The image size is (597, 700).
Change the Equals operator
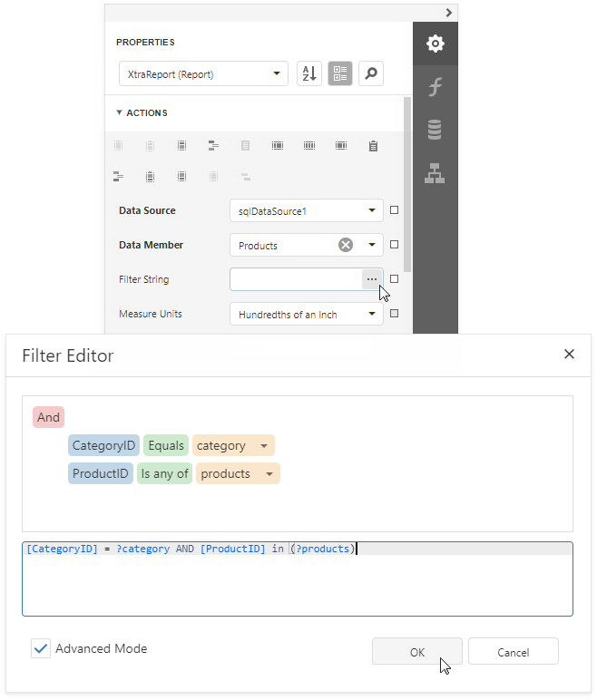[x=166, y=445]
